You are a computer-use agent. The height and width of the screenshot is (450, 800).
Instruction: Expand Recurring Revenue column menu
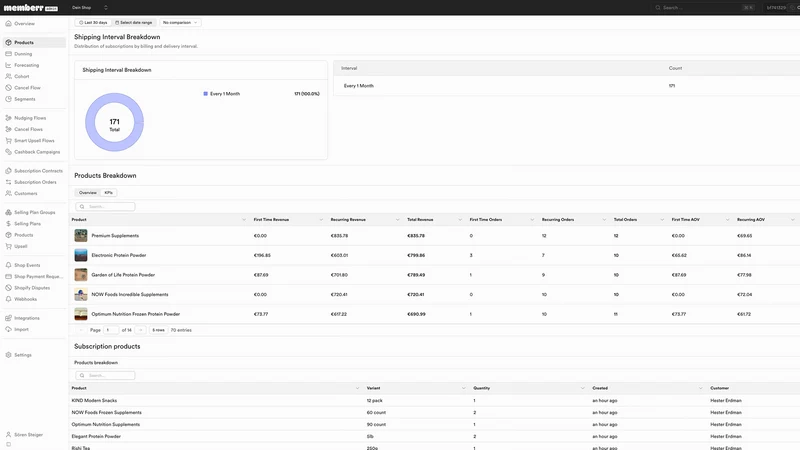397,219
